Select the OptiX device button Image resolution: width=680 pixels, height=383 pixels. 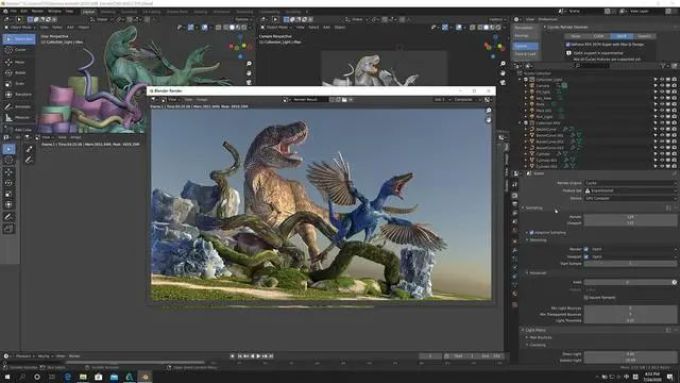point(621,36)
